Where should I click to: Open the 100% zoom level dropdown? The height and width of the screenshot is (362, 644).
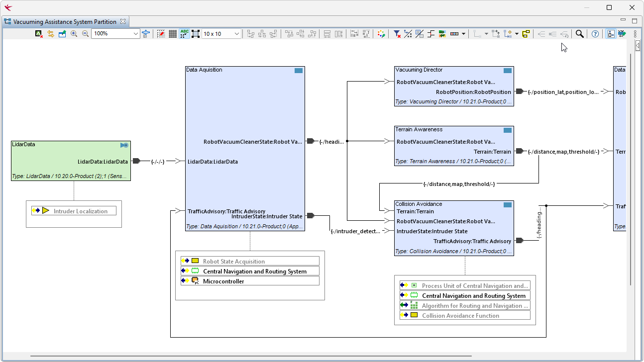(x=136, y=34)
